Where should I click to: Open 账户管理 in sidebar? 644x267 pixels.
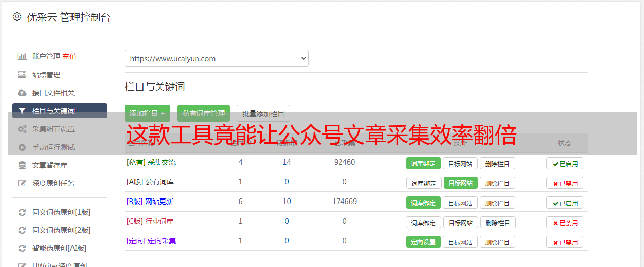click(46, 56)
